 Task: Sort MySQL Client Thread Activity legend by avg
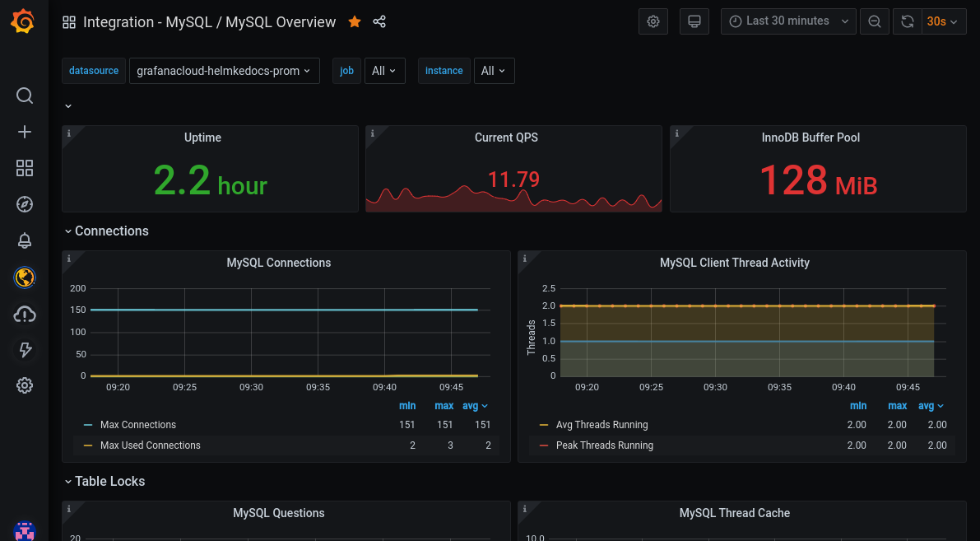click(x=931, y=406)
